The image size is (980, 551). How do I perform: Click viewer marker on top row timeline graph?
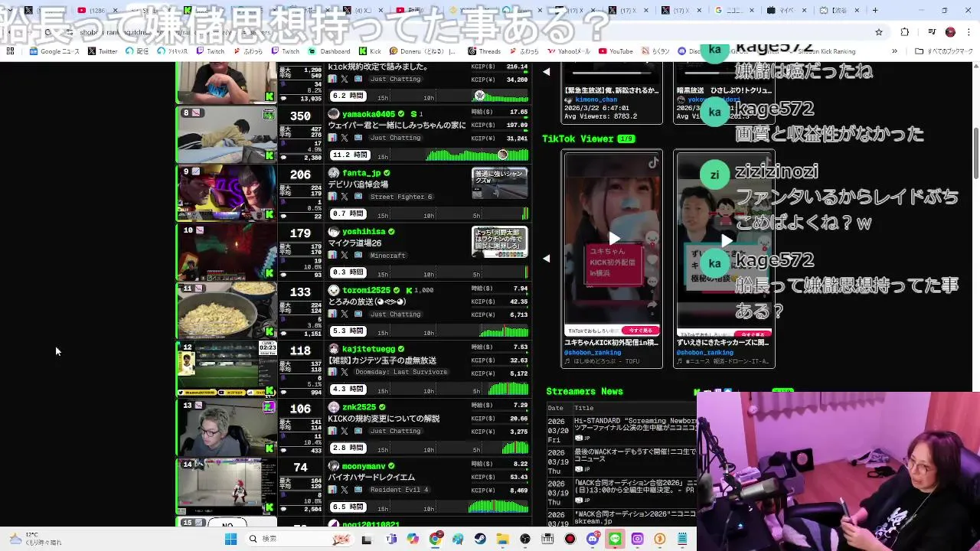coord(479,96)
